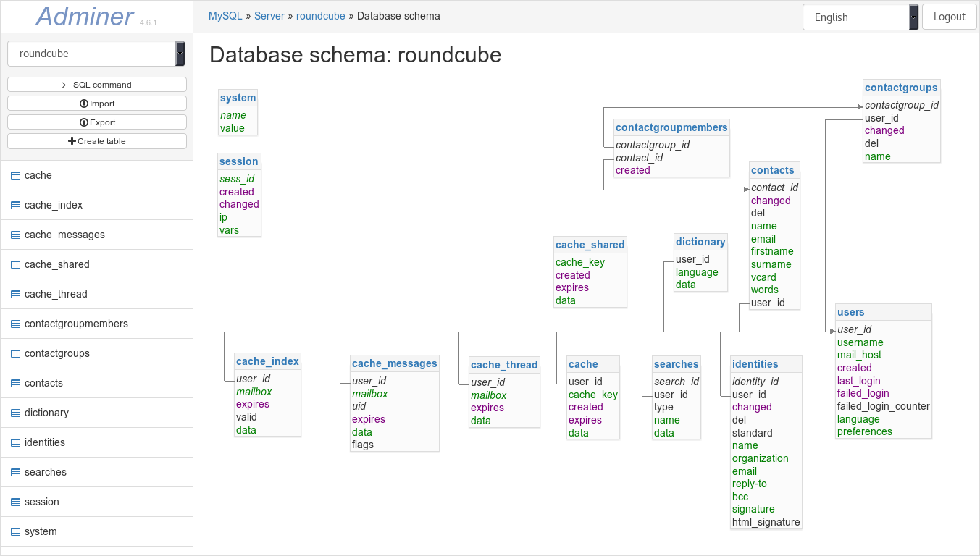Click the table grid icon beside contacts
Screen dimensions: 980x556
[x=15, y=383]
